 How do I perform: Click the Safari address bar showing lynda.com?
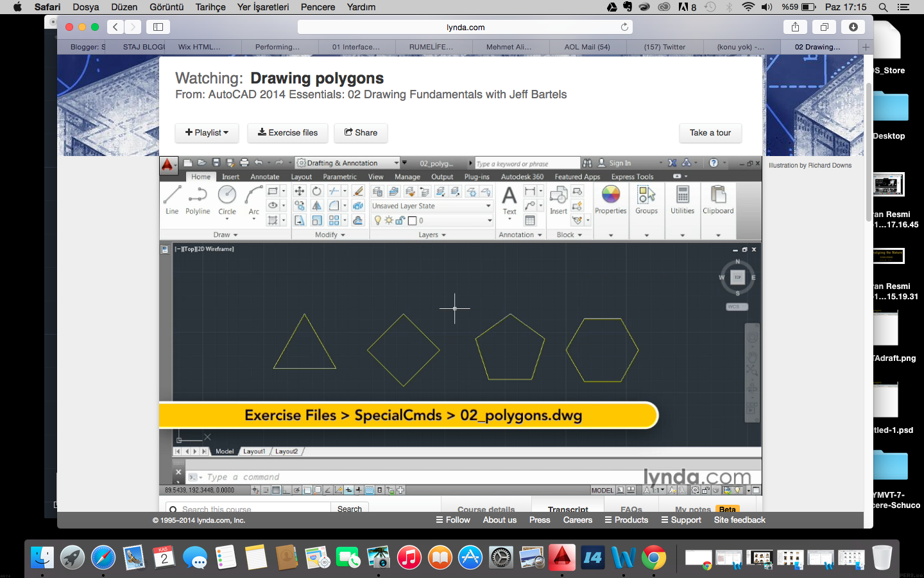[x=465, y=27]
